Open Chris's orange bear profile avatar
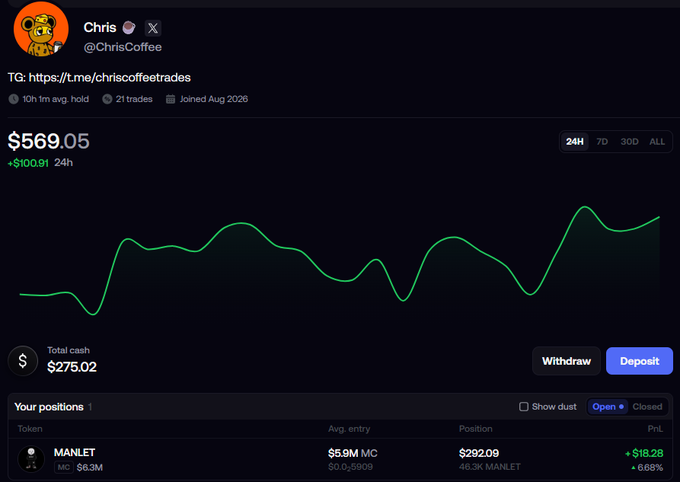680x482 pixels. click(x=41, y=29)
